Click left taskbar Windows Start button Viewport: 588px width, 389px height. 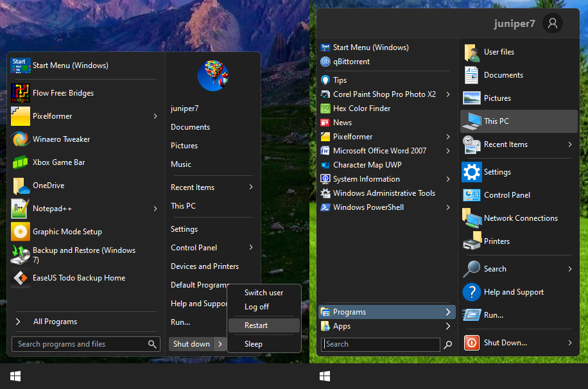15,376
